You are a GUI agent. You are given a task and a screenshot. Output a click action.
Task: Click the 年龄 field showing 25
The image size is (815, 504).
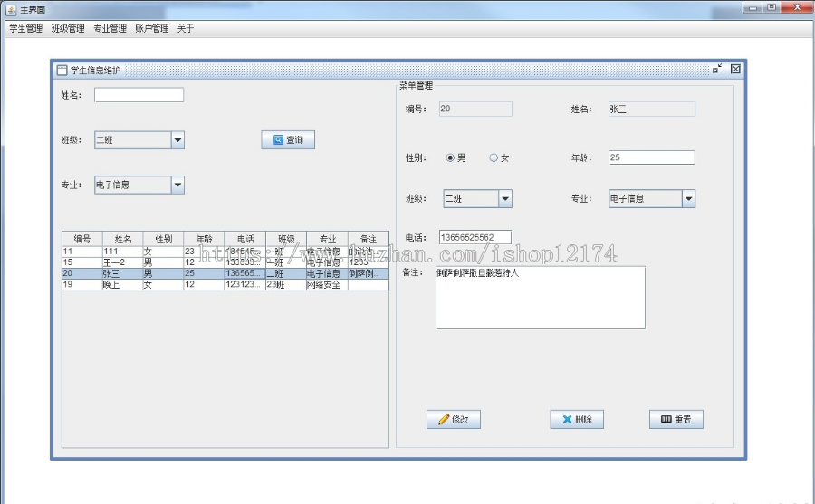pos(652,157)
